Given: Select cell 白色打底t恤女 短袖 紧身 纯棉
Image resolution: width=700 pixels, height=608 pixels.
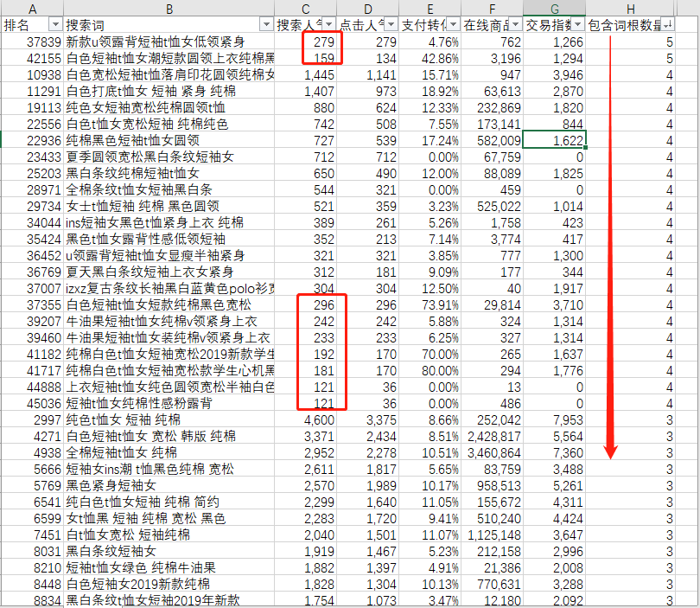Looking at the screenshot, I should click(x=169, y=91).
